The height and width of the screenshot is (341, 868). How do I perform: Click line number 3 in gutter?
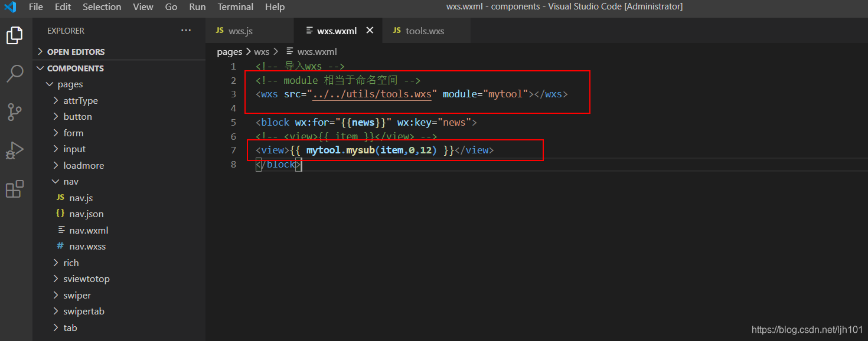coord(234,94)
